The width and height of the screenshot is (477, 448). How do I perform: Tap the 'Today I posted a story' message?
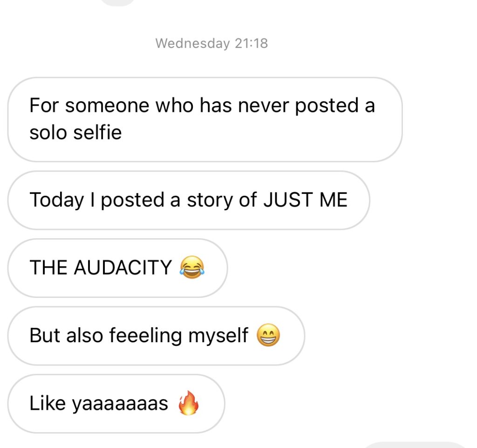[x=188, y=200]
